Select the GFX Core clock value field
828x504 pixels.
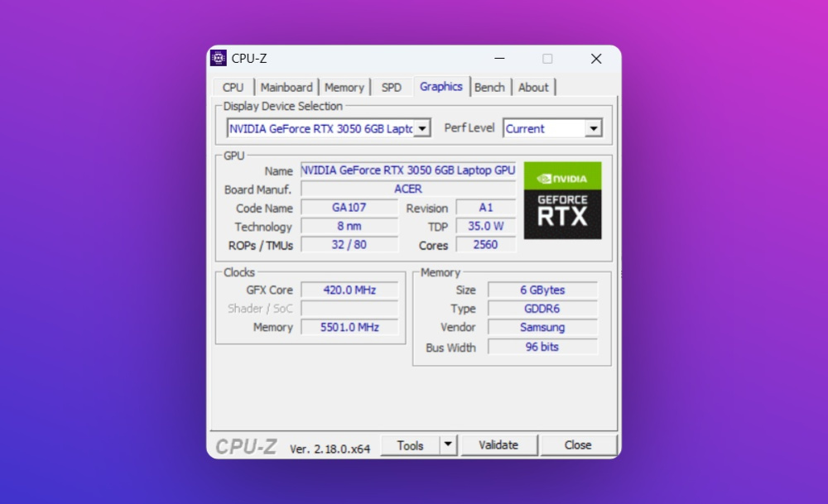[x=349, y=290]
